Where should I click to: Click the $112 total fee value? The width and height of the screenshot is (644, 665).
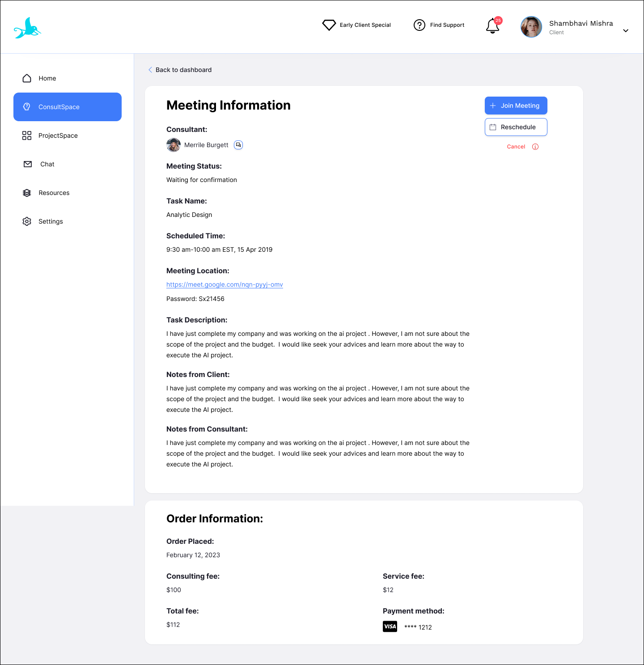[173, 625]
